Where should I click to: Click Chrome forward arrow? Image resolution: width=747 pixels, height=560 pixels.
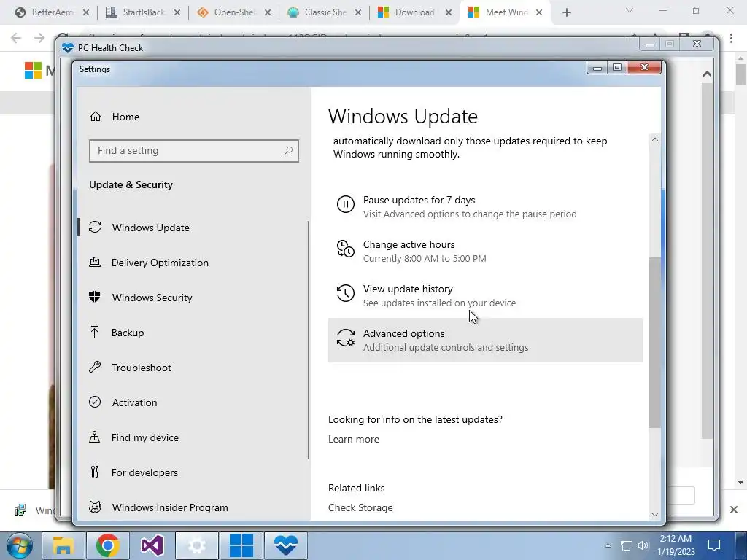(39, 38)
